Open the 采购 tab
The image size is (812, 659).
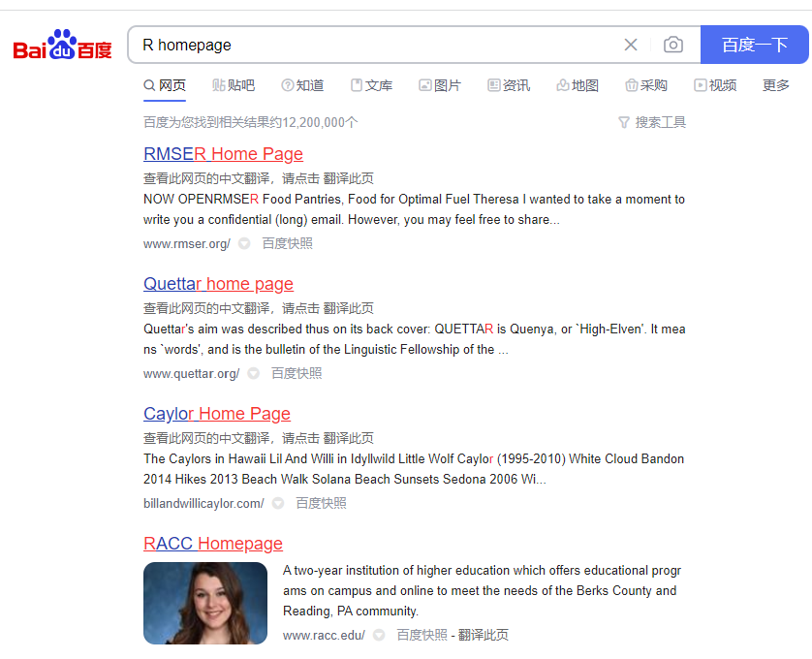pos(646,85)
